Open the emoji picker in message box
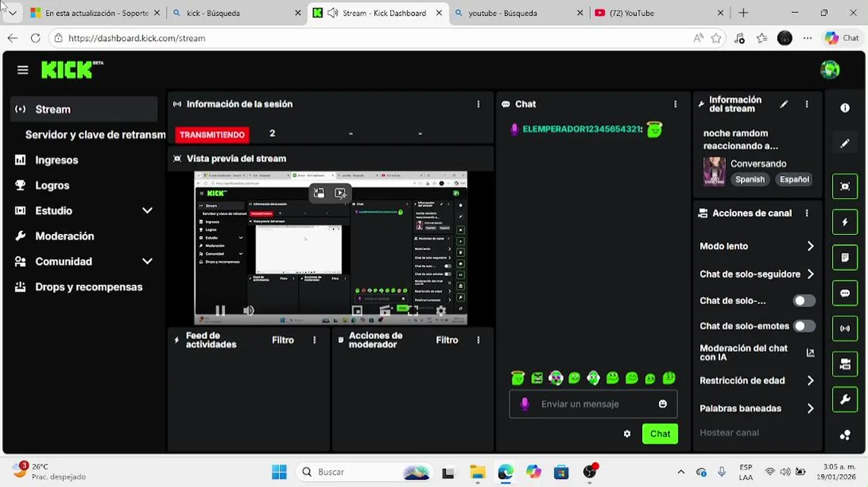Image resolution: width=868 pixels, height=487 pixels. pyautogui.click(x=662, y=404)
